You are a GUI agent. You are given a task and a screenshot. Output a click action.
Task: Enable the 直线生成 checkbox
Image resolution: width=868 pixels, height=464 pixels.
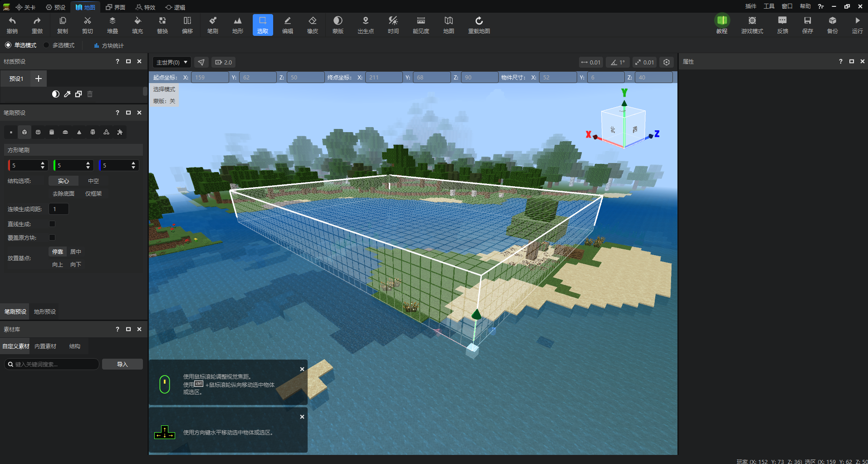pyautogui.click(x=52, y=224)
